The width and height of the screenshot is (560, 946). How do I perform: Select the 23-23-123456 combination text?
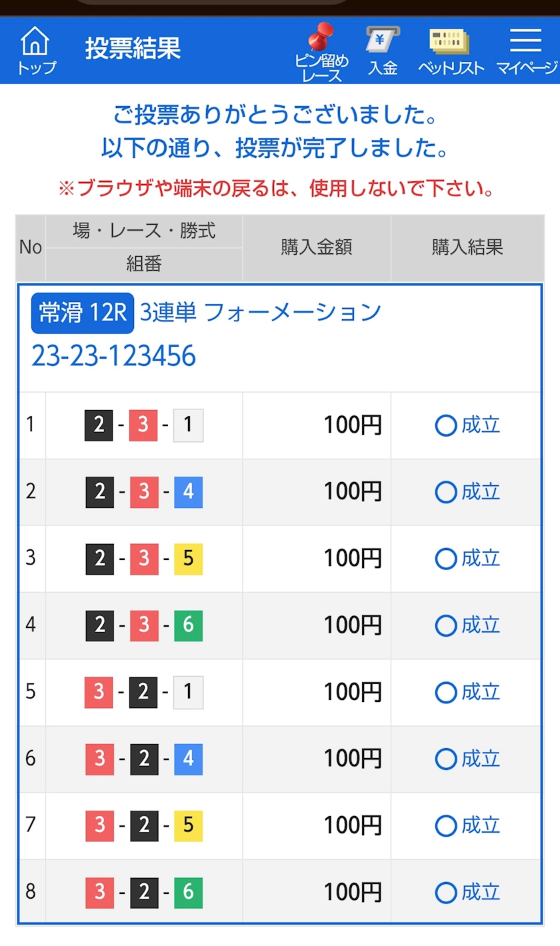point(113,356)
